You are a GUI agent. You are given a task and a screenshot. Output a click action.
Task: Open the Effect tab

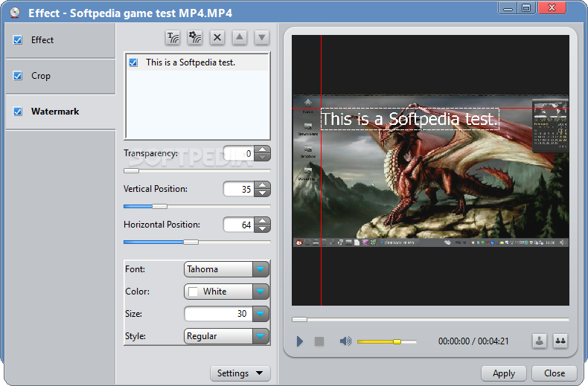coord(60,40)
